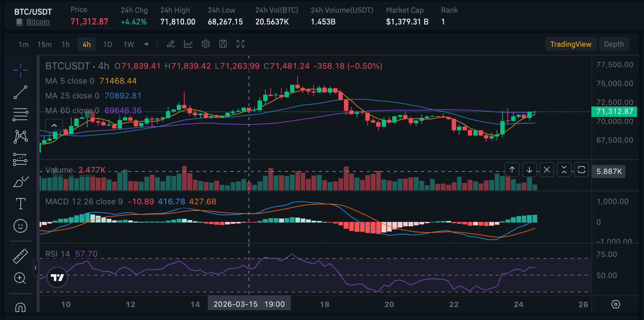Switch to 1m timeframe
This screenshot has height=320, width=644.
[23, 44]
